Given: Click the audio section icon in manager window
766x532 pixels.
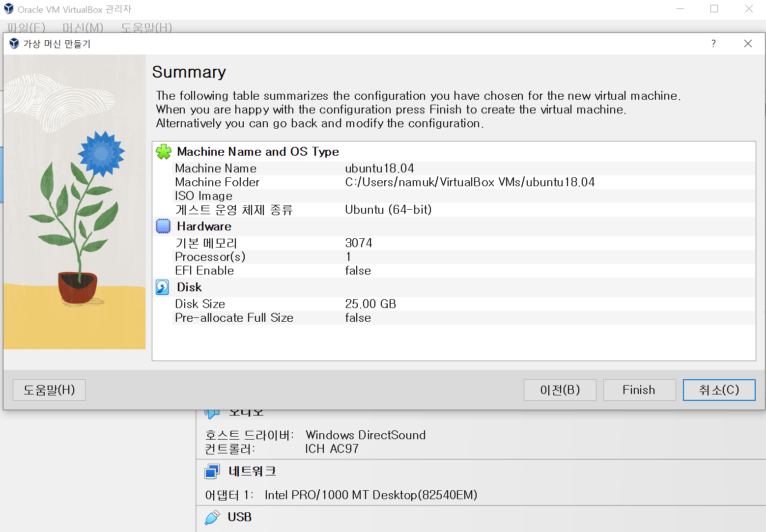Looking at the screenshot, I should tap(212, 414).
